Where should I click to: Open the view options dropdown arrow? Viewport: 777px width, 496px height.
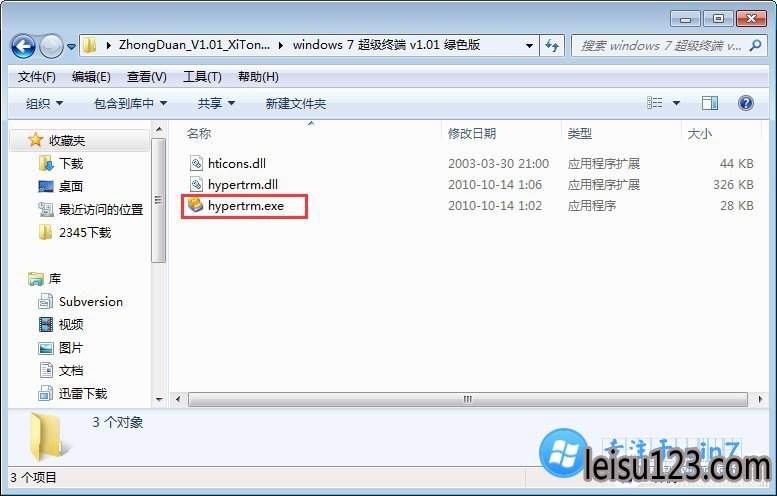click(676, 103)
